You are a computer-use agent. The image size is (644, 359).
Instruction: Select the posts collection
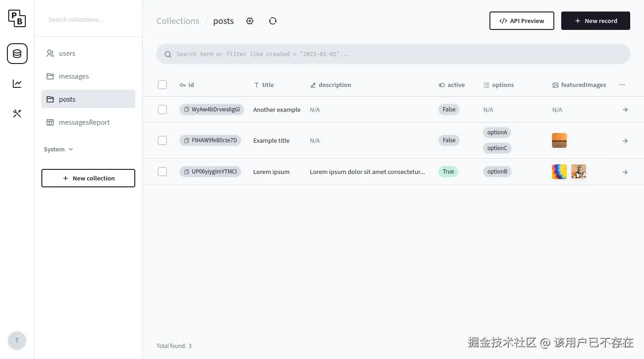tap(88, 99)
